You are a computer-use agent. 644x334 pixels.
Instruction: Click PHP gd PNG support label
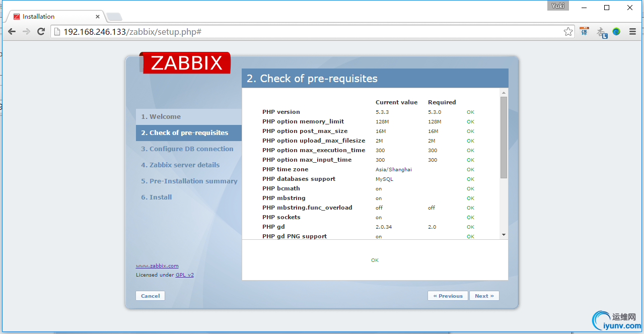point(295,236)
